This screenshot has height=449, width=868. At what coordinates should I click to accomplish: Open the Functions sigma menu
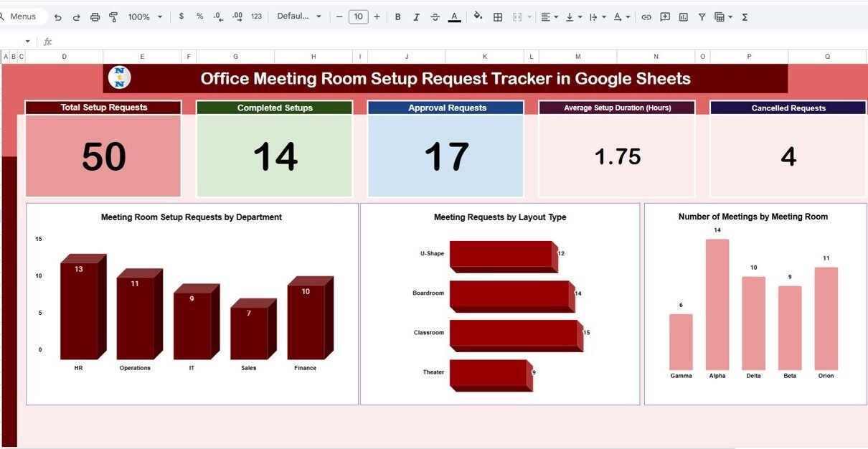[745, 17]
